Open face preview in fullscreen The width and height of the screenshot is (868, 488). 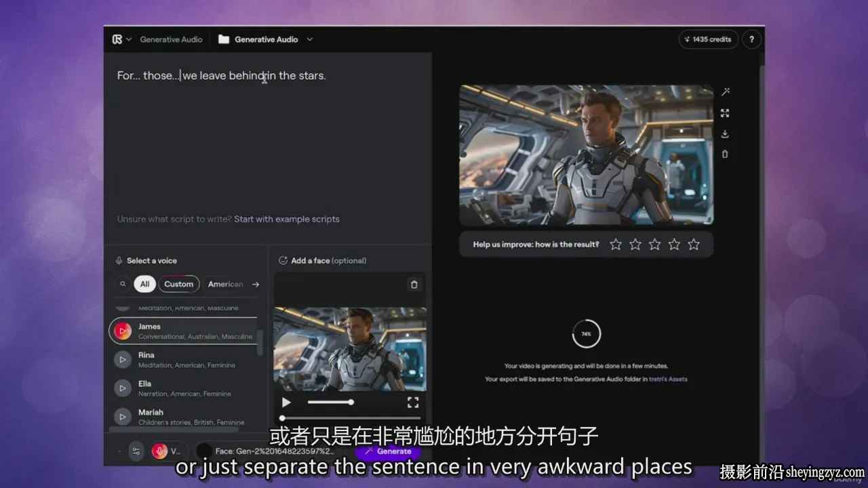click(x=413, y=403)
